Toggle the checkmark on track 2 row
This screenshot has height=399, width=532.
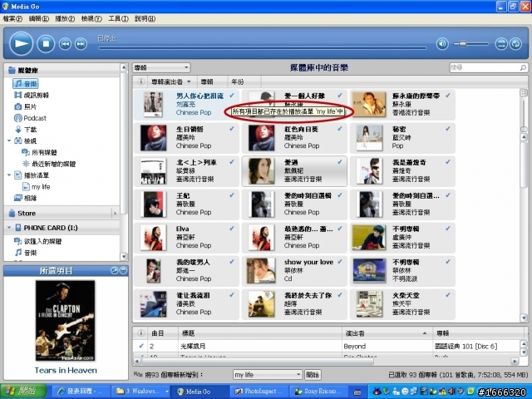tap(140, 346)
